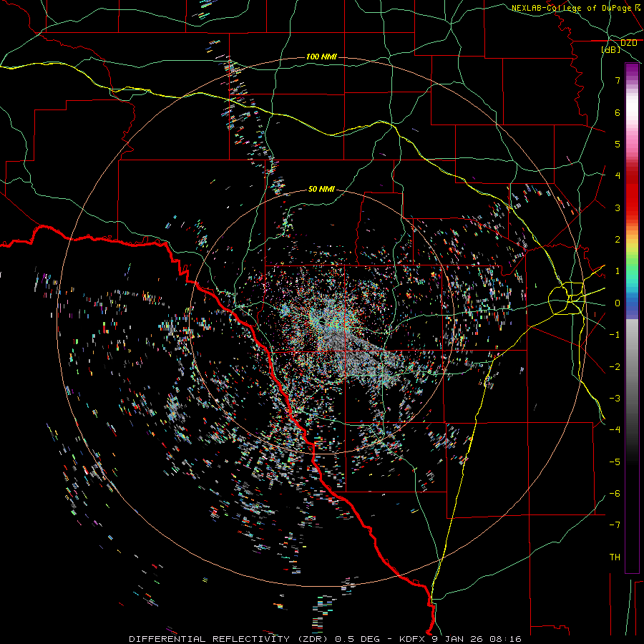Click the -1 value on color scale
The width and height of the screenshot is (644, 644).
(x=615, y=335)
